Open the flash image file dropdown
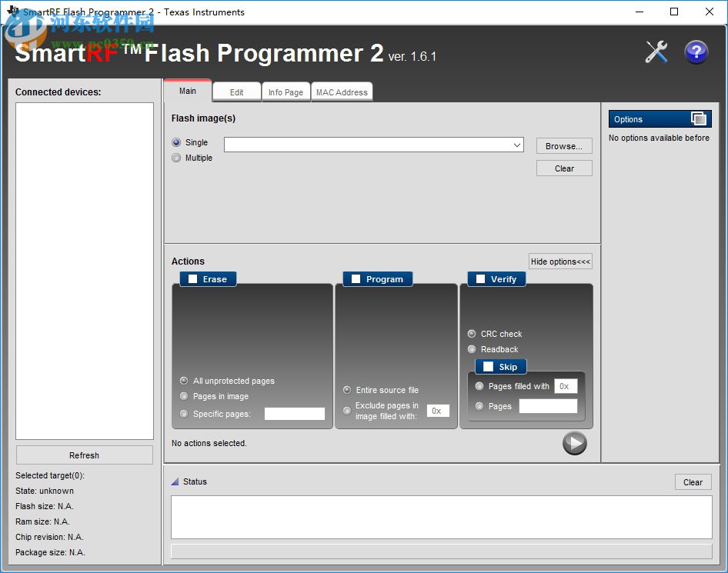The height and width of the screenshot is (573, 728). tap(518, 145)
